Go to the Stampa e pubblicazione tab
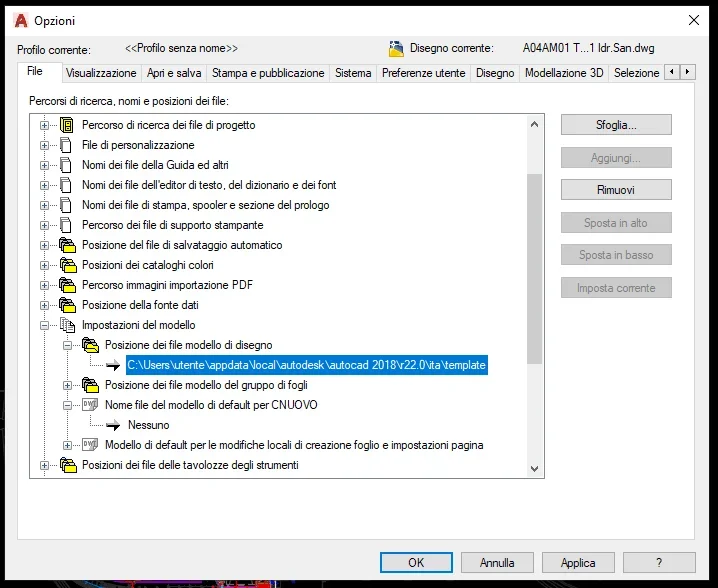 click(268, 73)
